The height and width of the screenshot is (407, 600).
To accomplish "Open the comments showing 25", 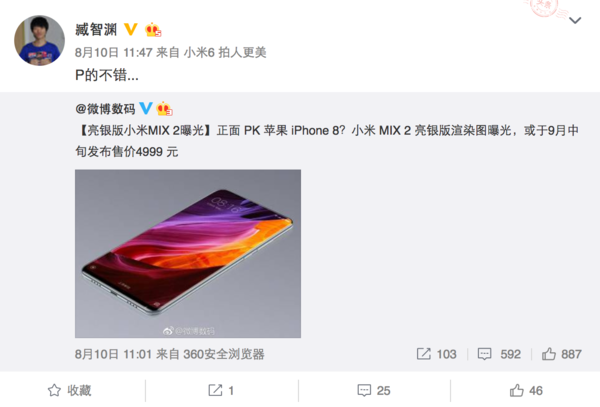I will coord(374,391).
